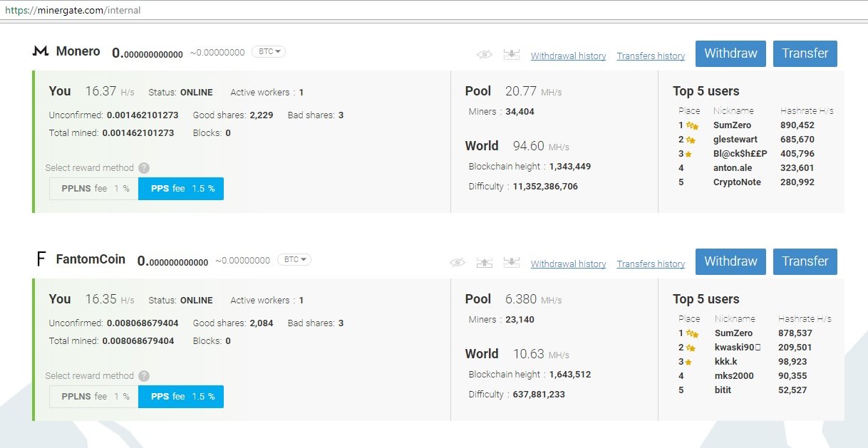This screenshot has width=868, height=448.
Task: Open Monero Withdrawal history link
Action: 569,56
